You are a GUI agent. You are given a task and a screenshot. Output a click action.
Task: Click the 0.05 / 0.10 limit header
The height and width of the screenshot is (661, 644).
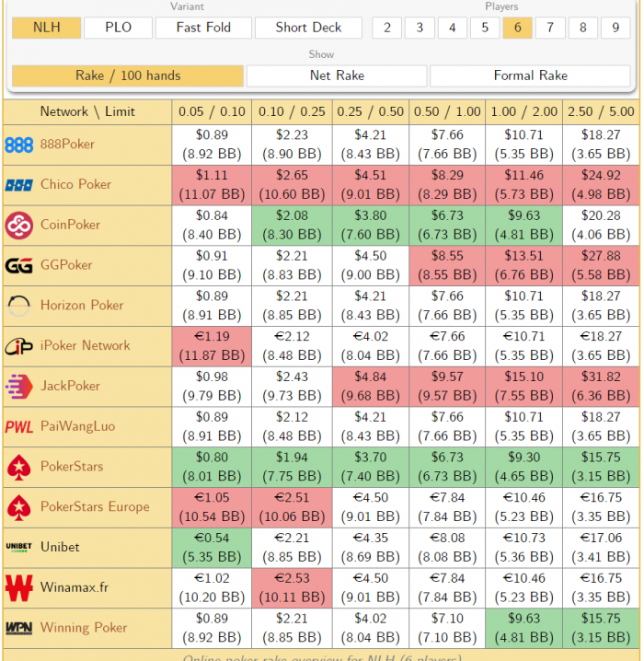pyautogui.click(x=212, y=112)
